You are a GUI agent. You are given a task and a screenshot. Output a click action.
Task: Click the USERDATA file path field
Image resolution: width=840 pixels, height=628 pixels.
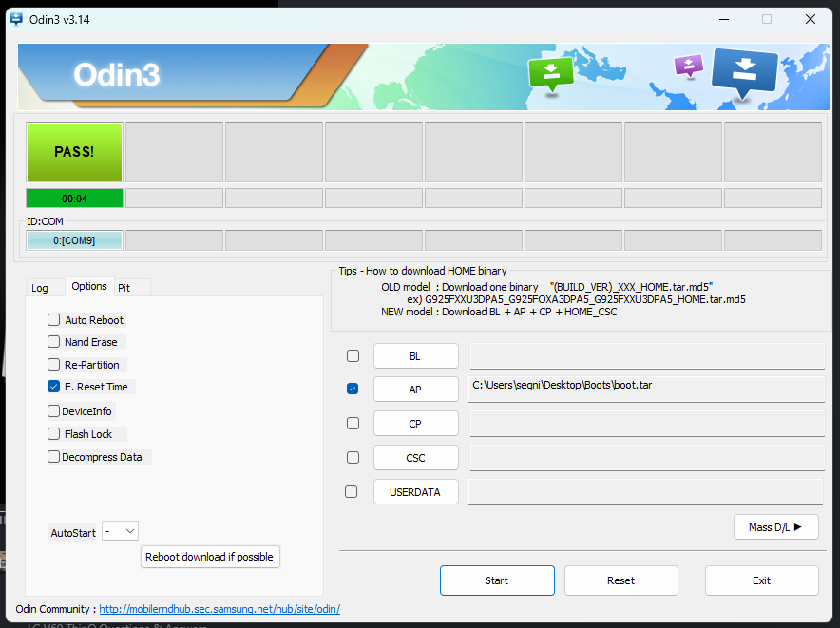(645, 492)
